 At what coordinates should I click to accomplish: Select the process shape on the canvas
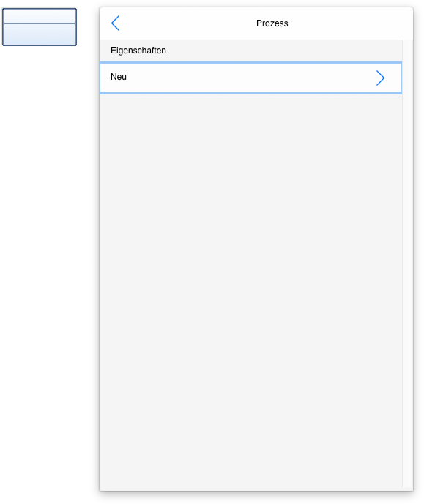click(40, 27)
